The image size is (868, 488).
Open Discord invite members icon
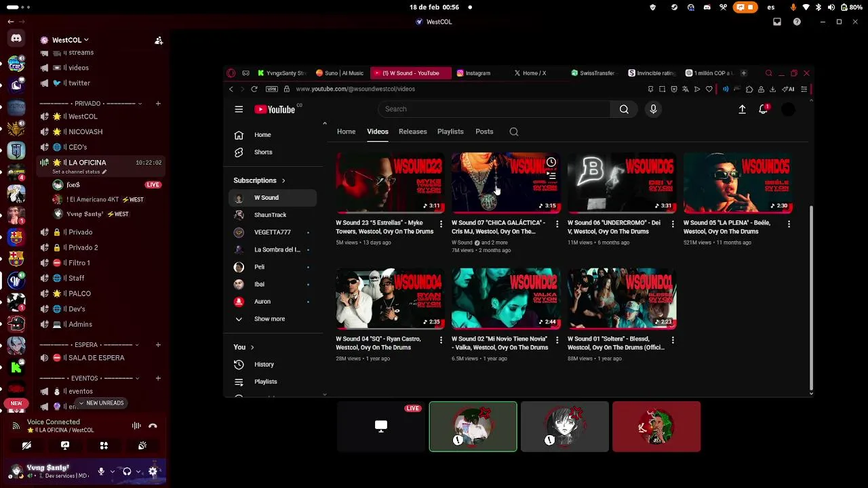point(159,41)
